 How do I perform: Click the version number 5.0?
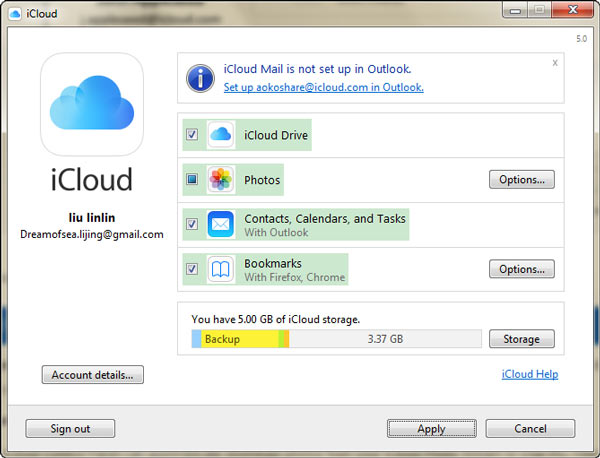pos(582,39)
